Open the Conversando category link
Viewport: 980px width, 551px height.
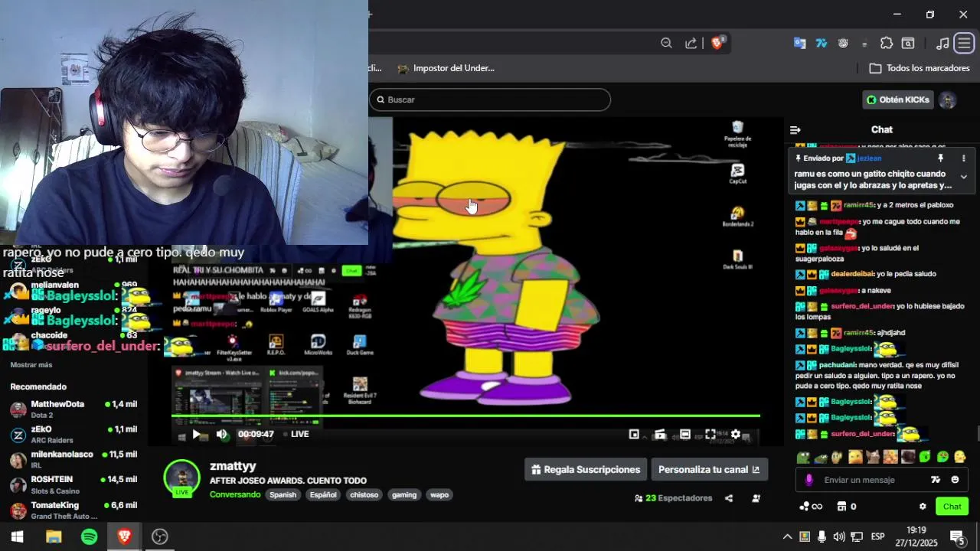click(x=235, y=495)
